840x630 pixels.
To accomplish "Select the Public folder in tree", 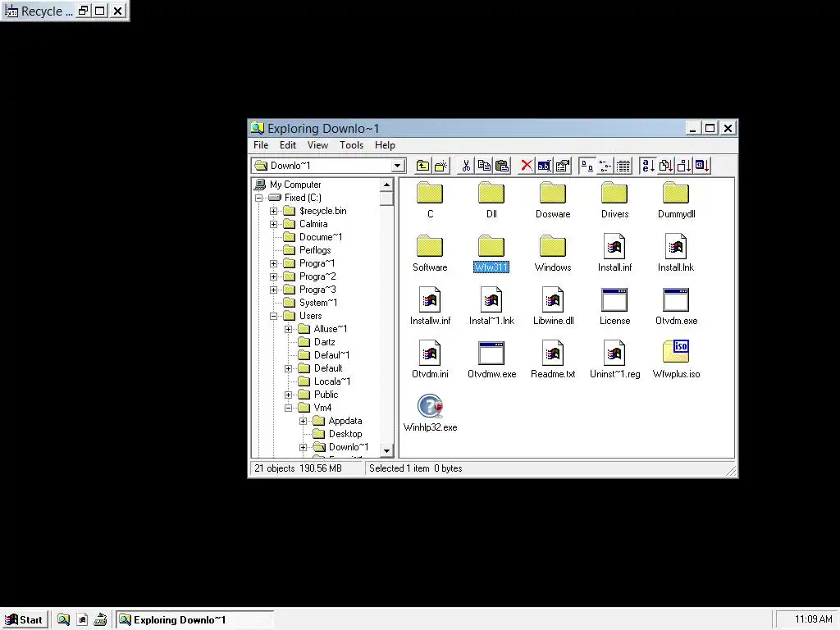I will pos(326,395).
